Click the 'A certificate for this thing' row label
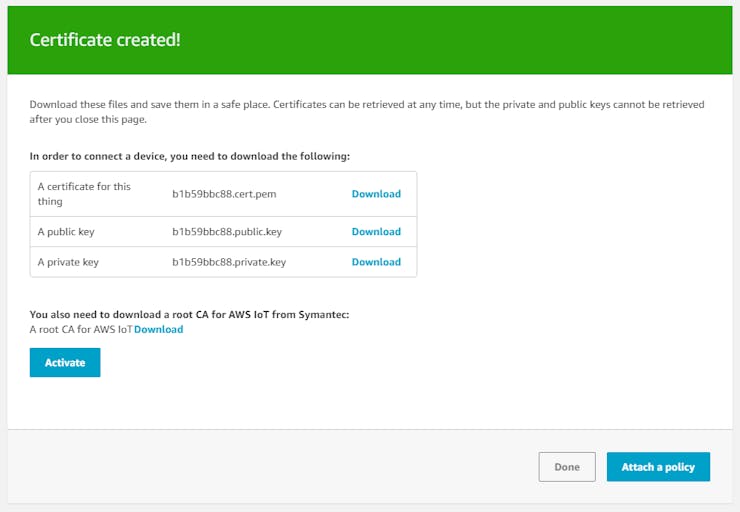740x512 pixels. [x=84, y=194]
